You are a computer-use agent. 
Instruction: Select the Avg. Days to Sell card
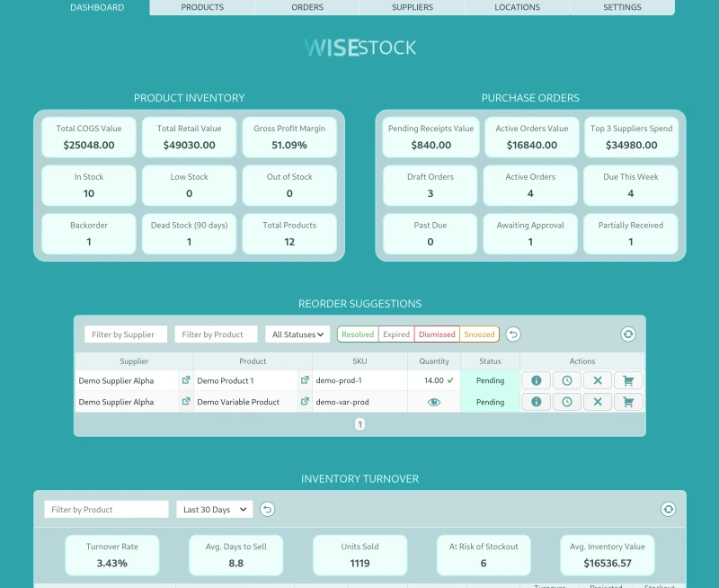click(236, 555)
